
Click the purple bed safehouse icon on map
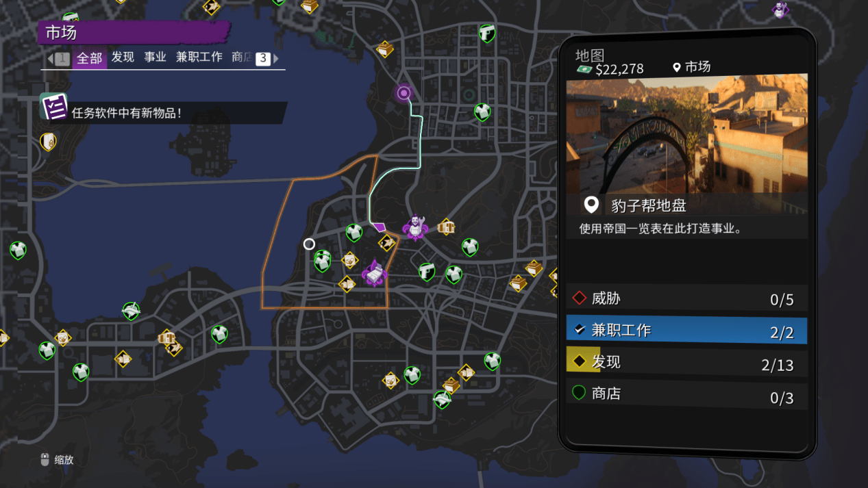374,273
